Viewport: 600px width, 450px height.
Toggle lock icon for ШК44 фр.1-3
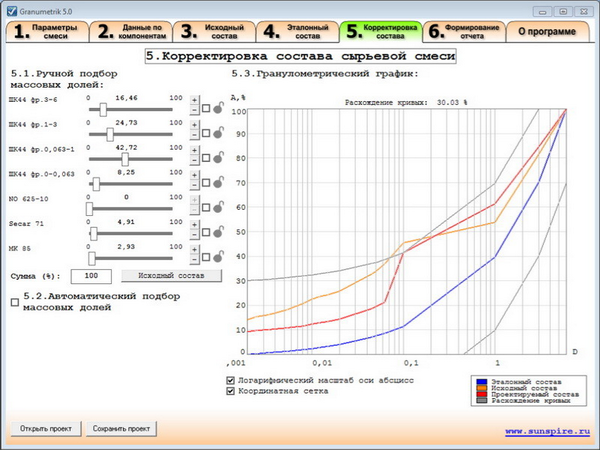[218, 132]
